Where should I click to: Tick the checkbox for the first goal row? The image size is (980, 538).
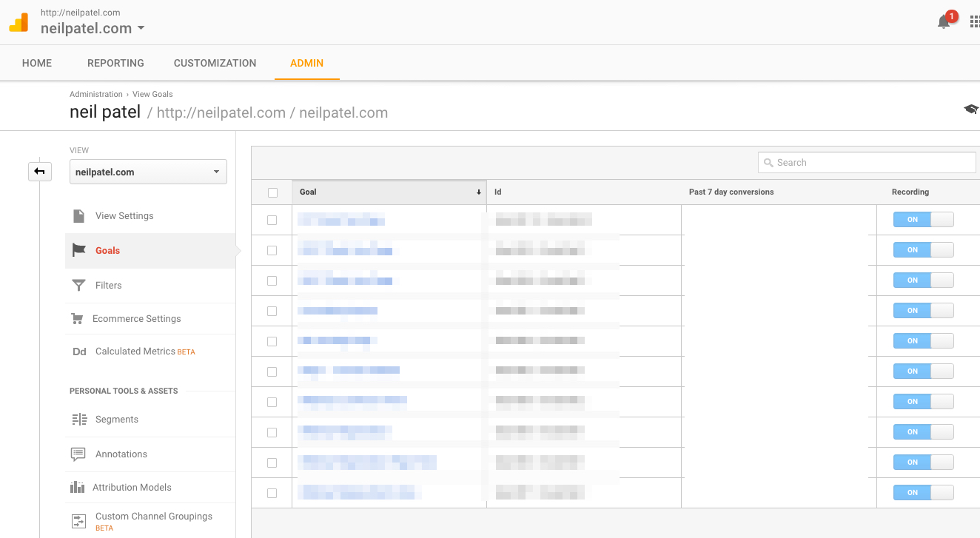[x=272, y=220]
